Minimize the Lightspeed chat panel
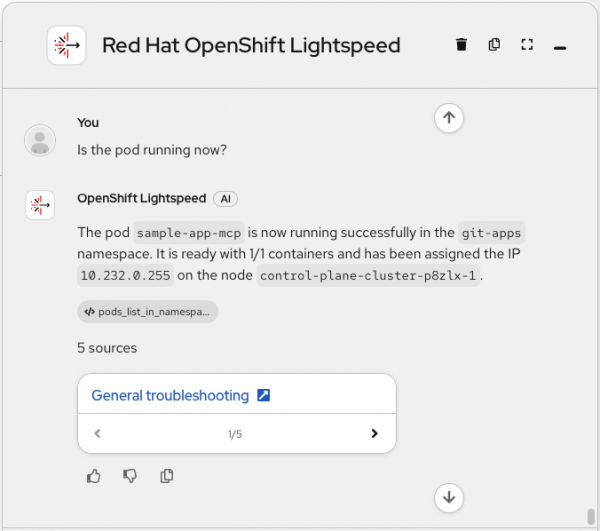 pos(560,48)
